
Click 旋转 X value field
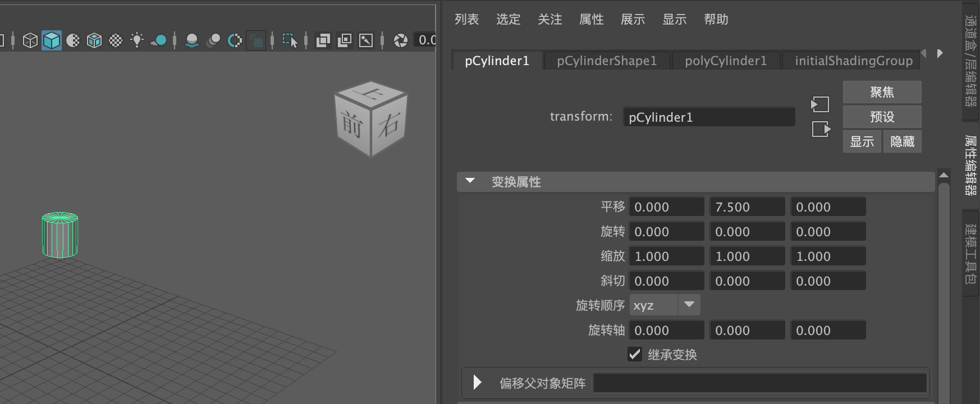(x=667, y=231)
